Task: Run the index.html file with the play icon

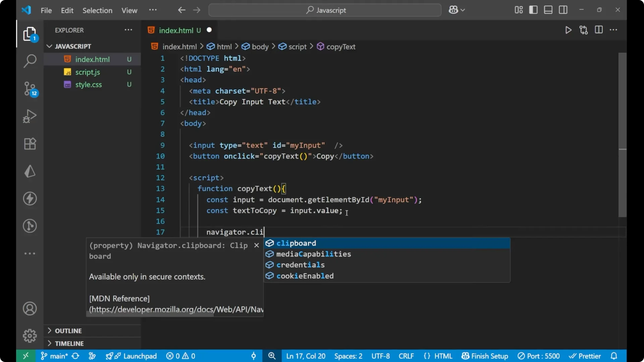Action: 568,30
